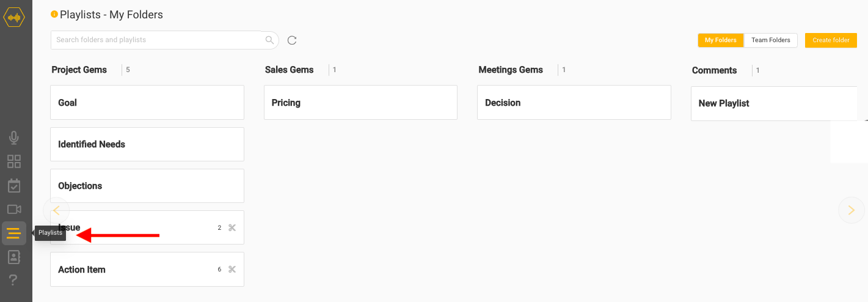The image size is (868, 302).
Task: Click the scissors icon on Issue playlist
Action: tap(232, 228)
